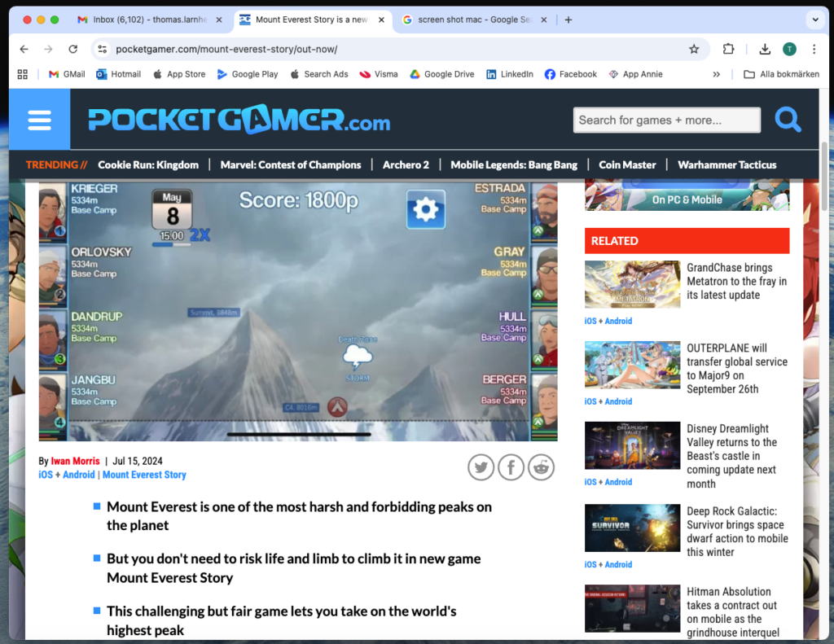834x644 pixels.
Task: Share article via the Facebook circle icon
Action: (x=511, y=467)
